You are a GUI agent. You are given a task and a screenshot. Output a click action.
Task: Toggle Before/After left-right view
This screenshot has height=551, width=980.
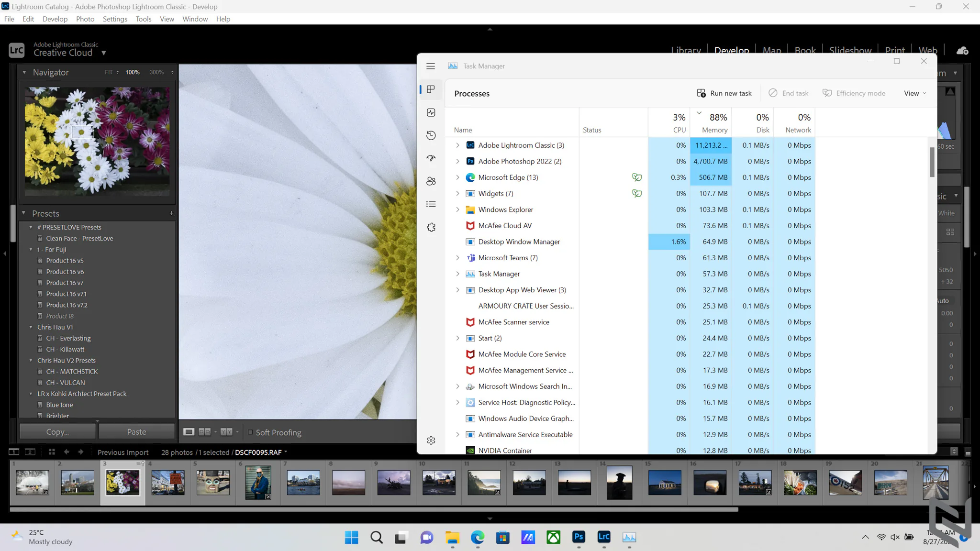click(204, 432)
